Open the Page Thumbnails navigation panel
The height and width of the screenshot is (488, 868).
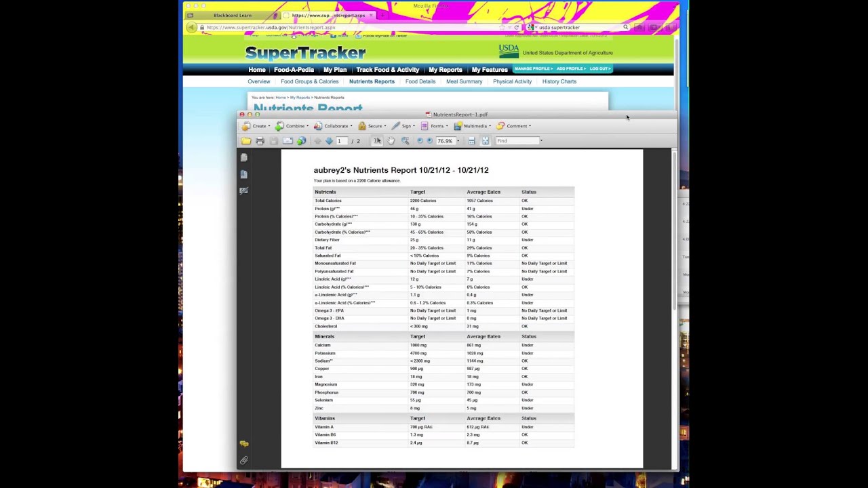click(x=244, y=157)
